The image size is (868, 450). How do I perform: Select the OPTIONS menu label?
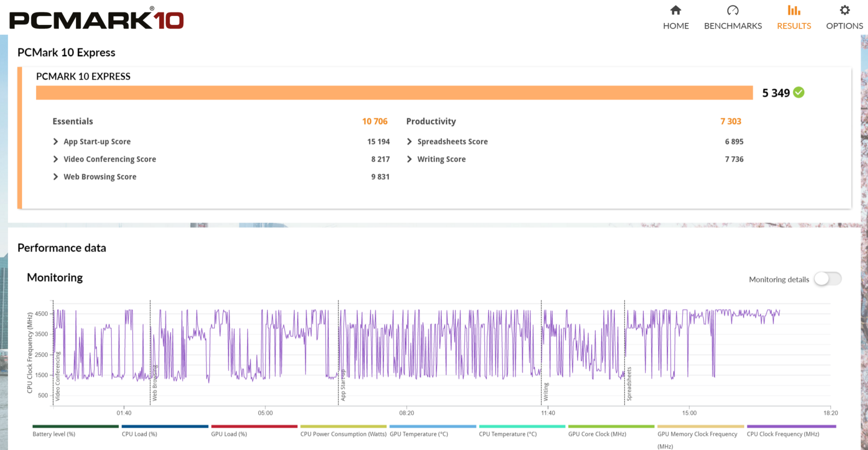click(x=844, y=26)
